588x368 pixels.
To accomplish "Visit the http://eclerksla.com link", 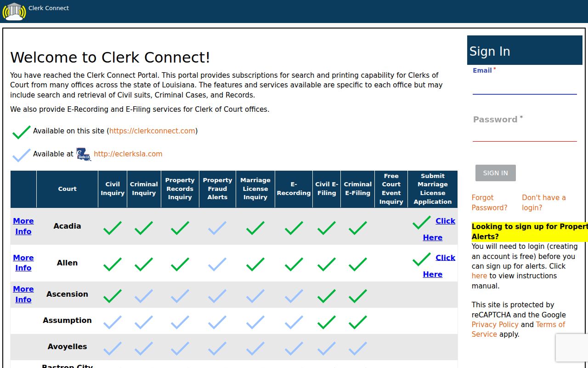I will [128, 154].
